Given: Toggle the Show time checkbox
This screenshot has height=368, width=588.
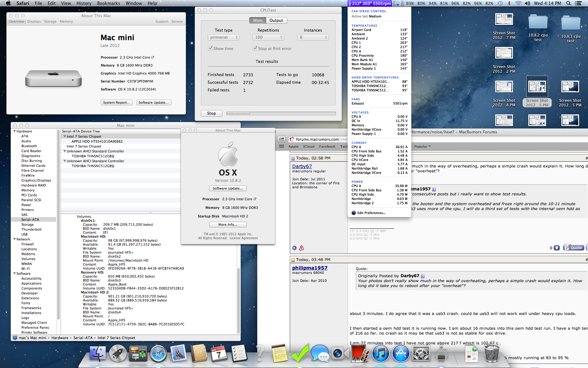Looking at the screenshot, I should point(210,48).
